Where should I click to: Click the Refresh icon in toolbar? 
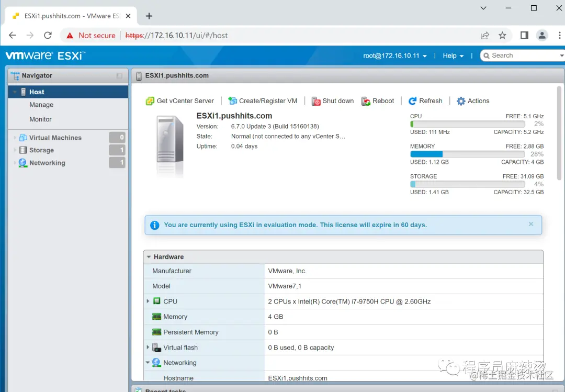click(413, 101)
